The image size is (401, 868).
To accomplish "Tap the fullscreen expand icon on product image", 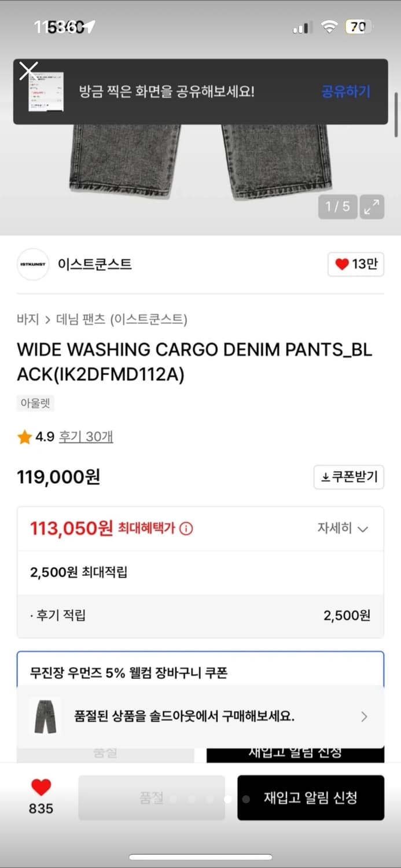I will (372, 207).
